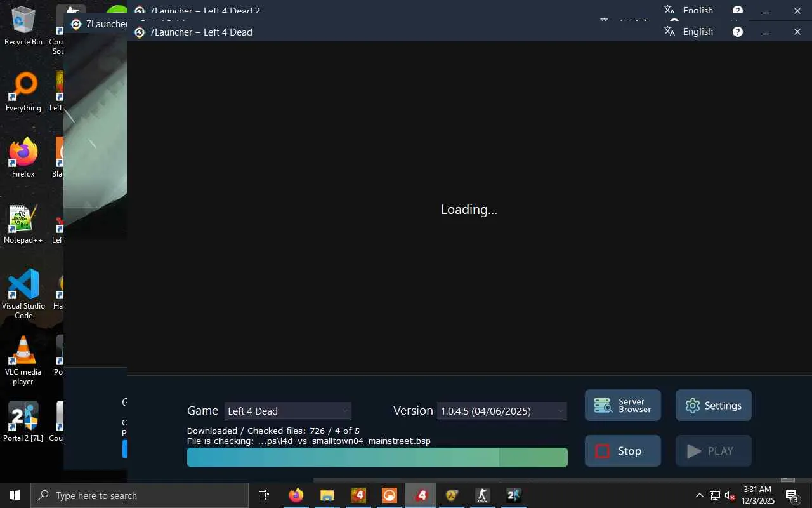Select the Portal 2 [7L] desktop shortcut
This screenshot has width=812, height=508.
pyautogui.click(x=23, y=422)
